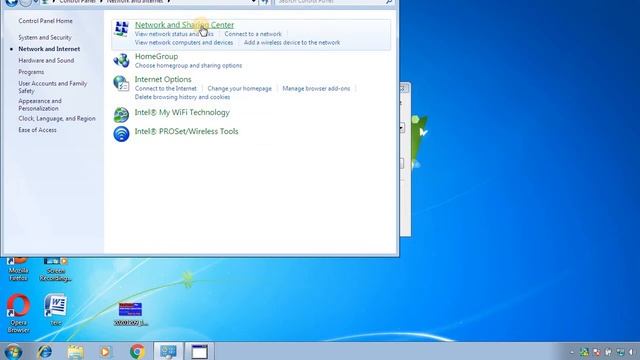This screenshot has height=360, width=640.
Task: Open Windows Media Player from taskbar
Action: (106, 351)
